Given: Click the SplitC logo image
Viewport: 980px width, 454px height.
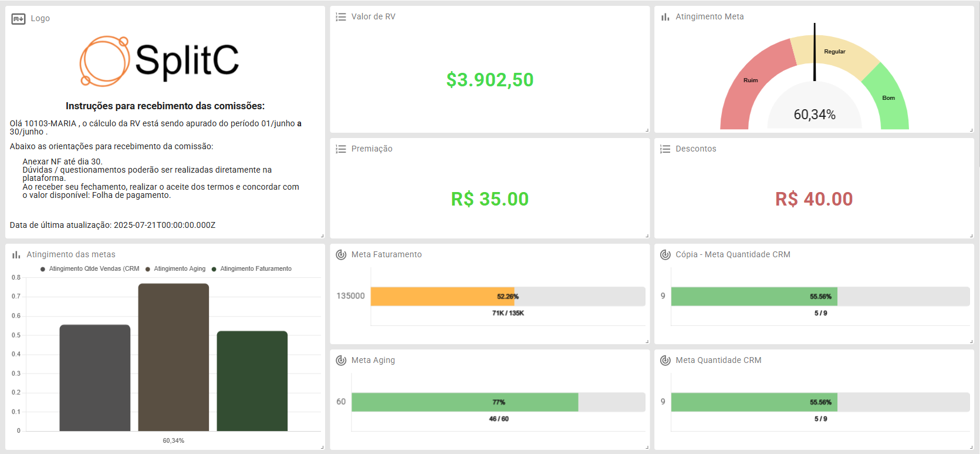Looking at the screenshot, I should tap(160, 61).
